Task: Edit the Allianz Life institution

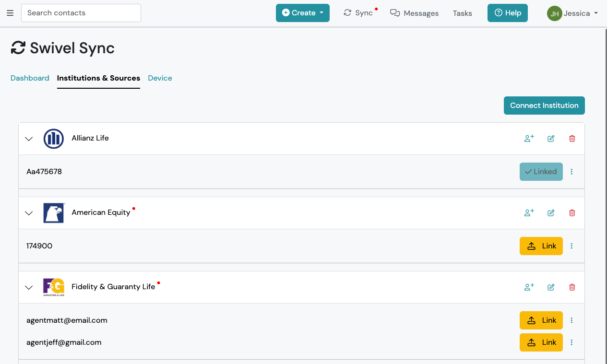Action: (551, 139)
